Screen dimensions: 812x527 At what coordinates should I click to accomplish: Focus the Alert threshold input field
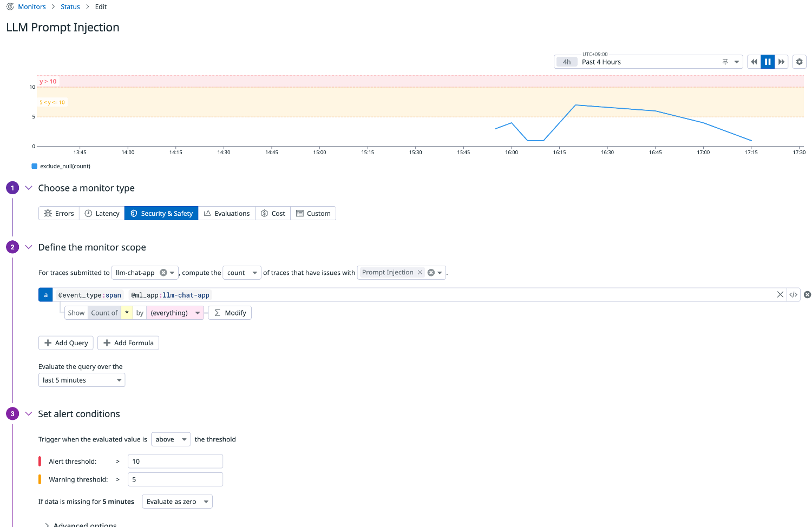(x=175, y=462)
